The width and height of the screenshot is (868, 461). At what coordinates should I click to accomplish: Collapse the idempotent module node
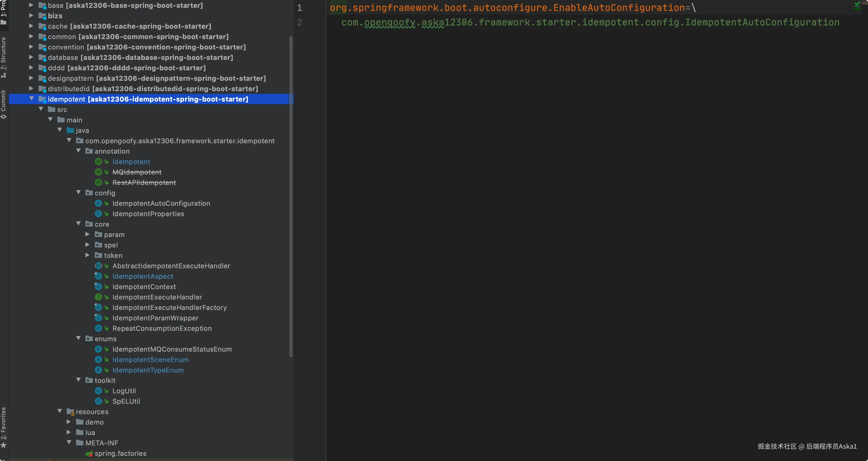(32, 99)
